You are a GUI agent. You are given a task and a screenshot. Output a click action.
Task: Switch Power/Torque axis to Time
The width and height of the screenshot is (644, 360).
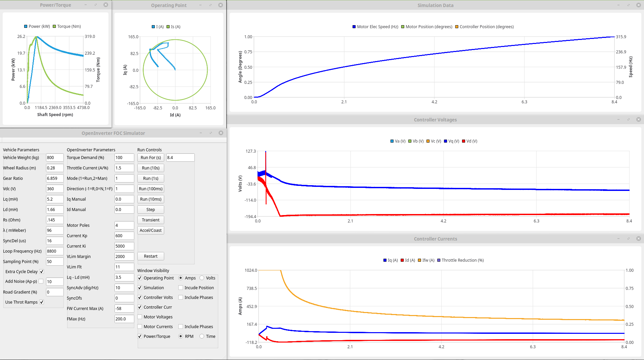click(202, 336)
